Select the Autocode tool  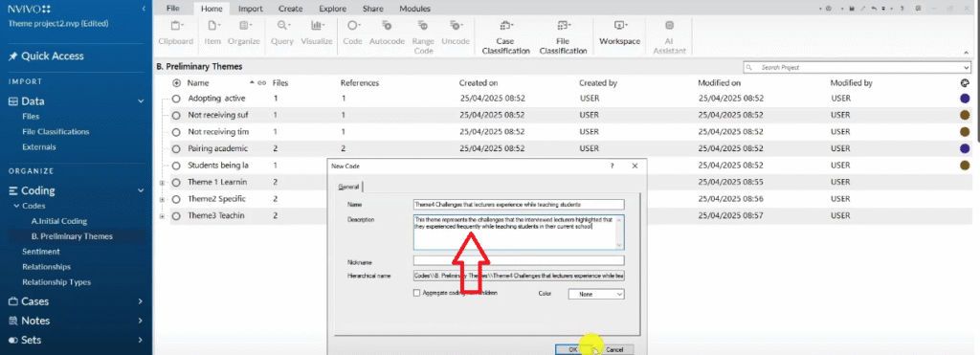point(387,33)
